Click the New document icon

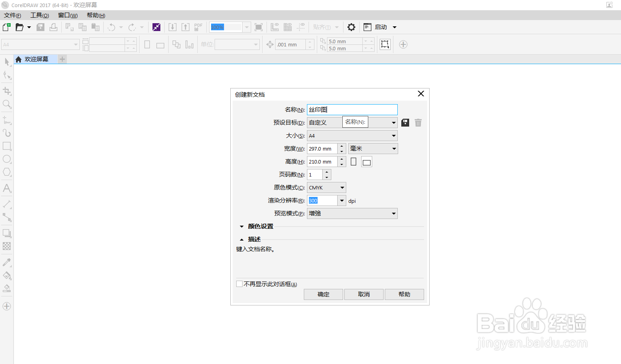tap(7, 27)
